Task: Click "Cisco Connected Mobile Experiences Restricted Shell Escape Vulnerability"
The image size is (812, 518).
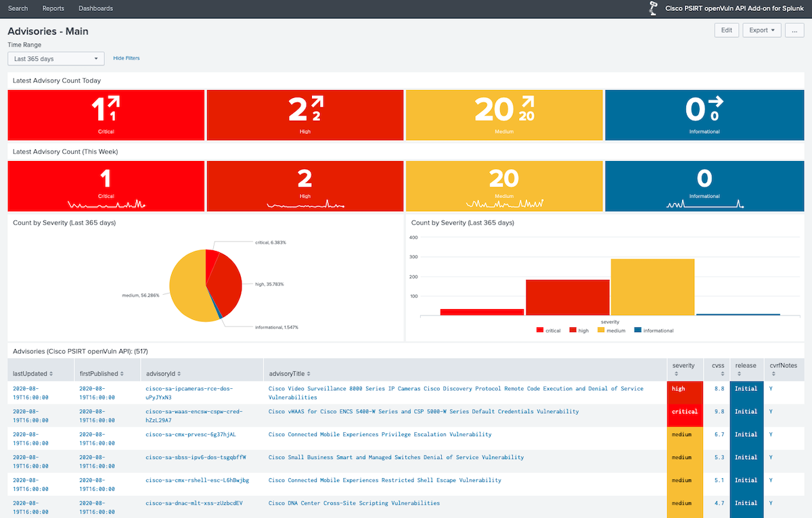Action: click(385, 480)
